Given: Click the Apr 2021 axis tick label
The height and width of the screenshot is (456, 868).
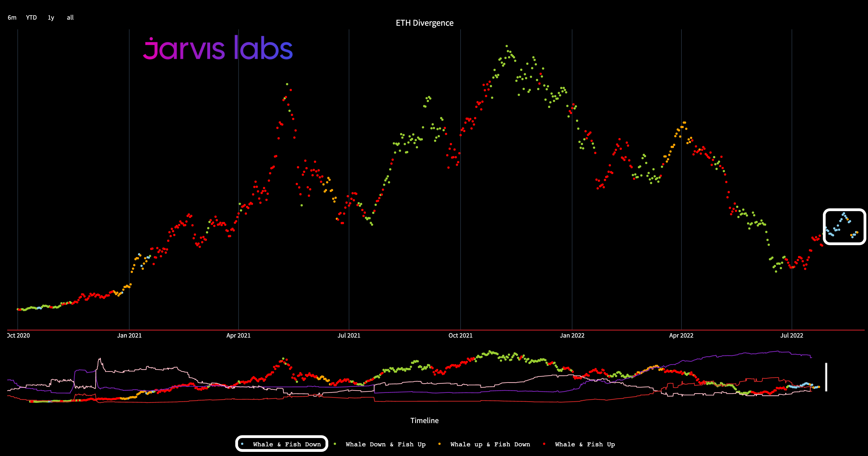Looking at the screenshot, I should pos(238,335).
